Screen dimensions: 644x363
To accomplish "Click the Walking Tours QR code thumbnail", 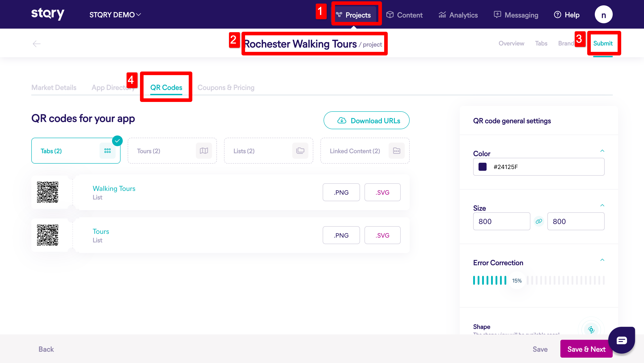I will [47, 192].
